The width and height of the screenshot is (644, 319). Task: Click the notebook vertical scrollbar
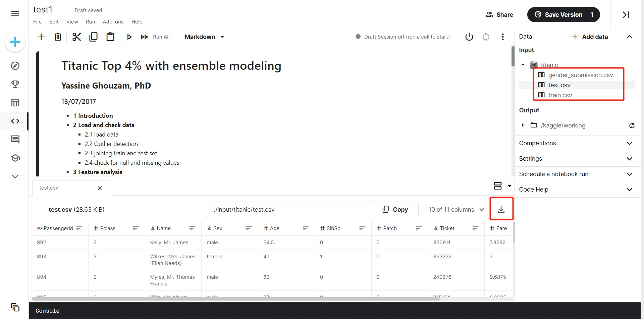[513, 56]
